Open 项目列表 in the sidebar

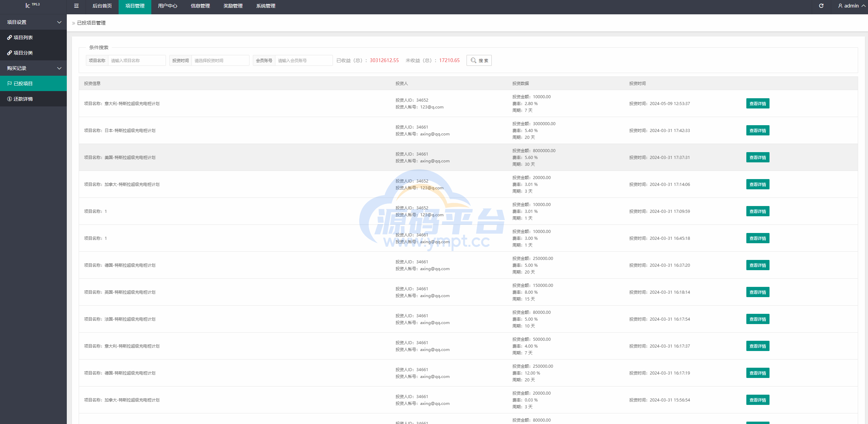pos(33,38)
